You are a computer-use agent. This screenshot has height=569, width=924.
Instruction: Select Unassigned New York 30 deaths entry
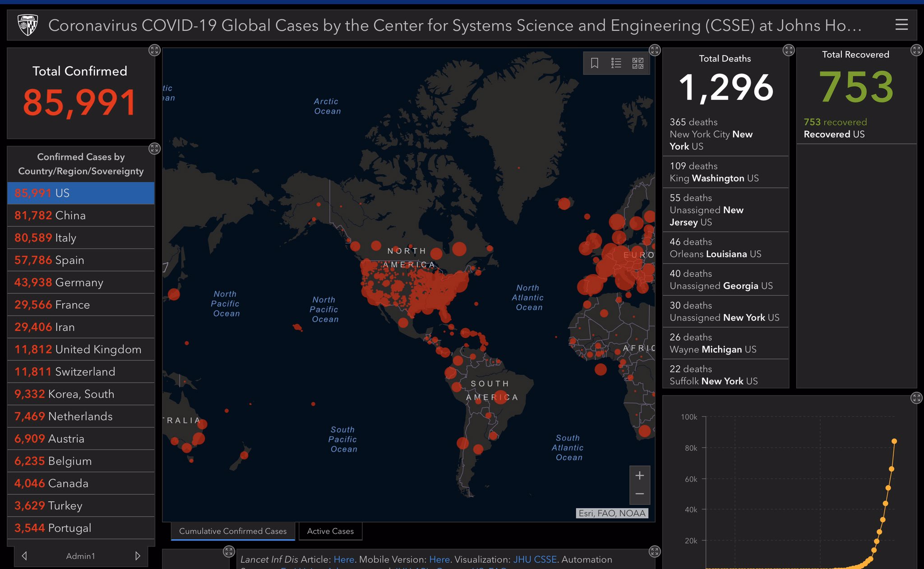[x=725, y=312]
